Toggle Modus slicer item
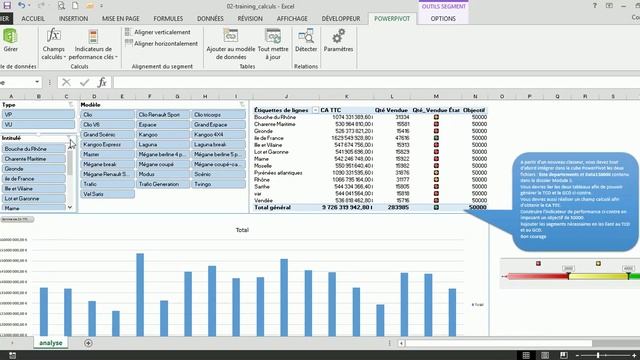The height and width of the screenshot is (360, 640). point(163,174)
